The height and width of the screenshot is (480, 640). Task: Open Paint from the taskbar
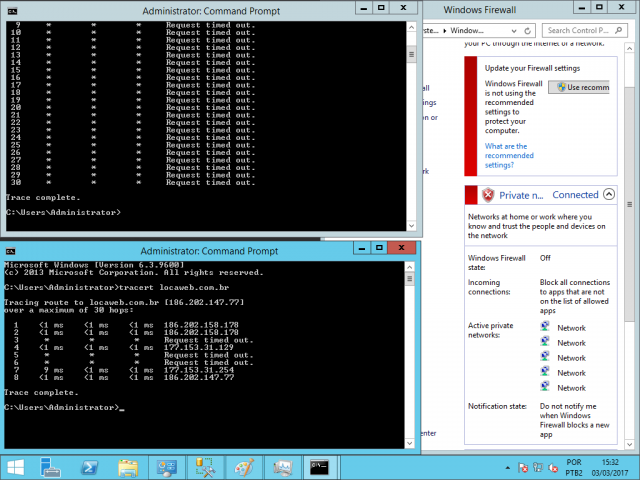(244, 468)
